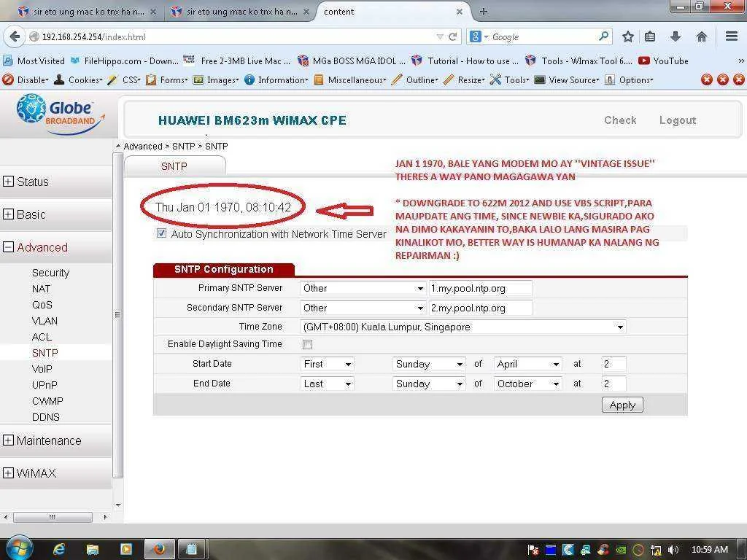The height and width of the screenshot is (560, 747).
Task: Expand the WiMAX menu section
Action: [x=8, y=472]
